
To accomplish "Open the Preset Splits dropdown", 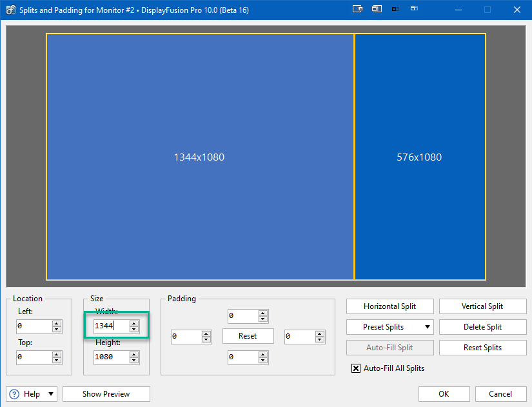I will 390,327.
